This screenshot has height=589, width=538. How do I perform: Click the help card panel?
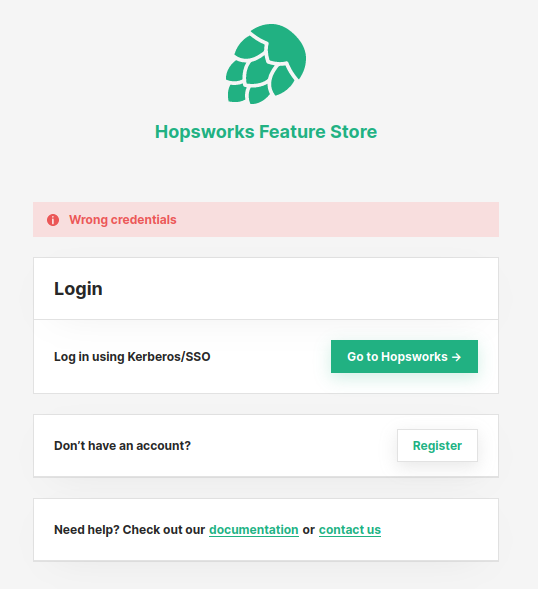[x=266, y=530]
